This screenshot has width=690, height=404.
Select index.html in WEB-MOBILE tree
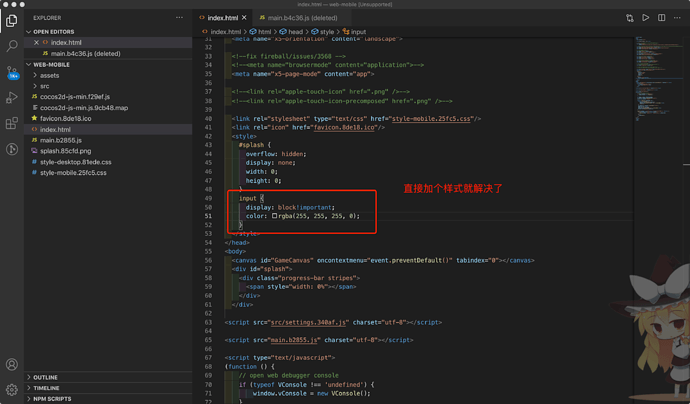(55, 129)
